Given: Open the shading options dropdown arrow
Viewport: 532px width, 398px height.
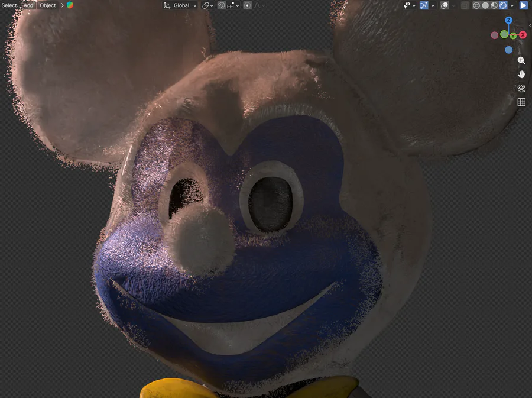Looking at the screenshot, I should coord(512,5).
